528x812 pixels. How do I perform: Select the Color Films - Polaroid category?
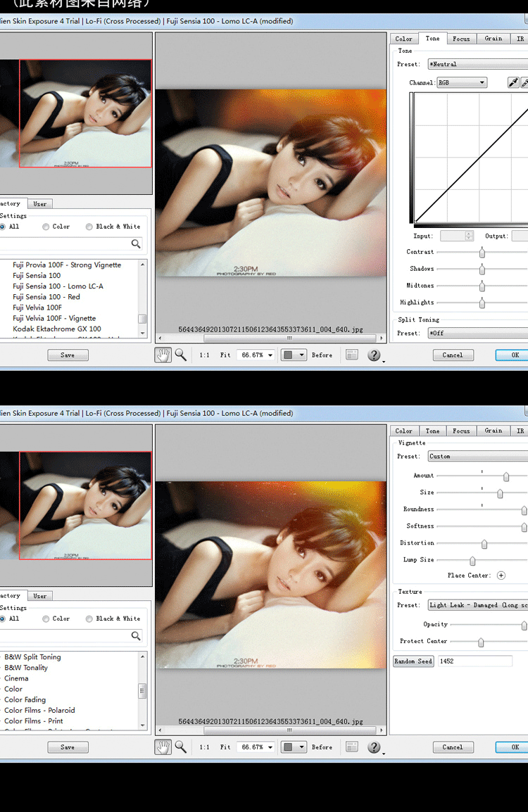39,711
